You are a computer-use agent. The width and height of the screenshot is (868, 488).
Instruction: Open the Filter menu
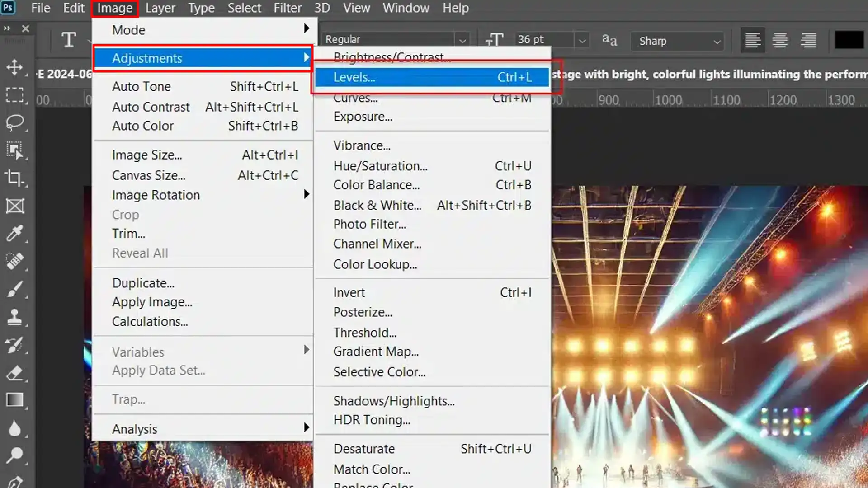pos(288,8)
